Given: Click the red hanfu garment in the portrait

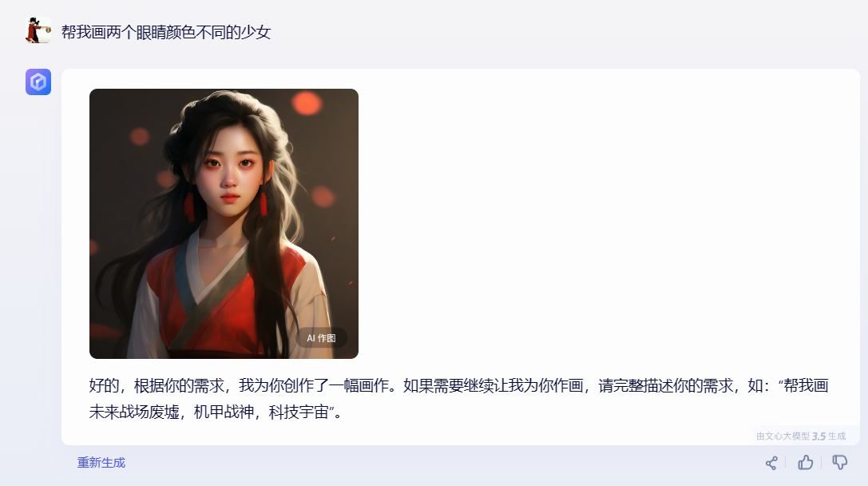Looking at the screenshot, I should click(227, 299).
